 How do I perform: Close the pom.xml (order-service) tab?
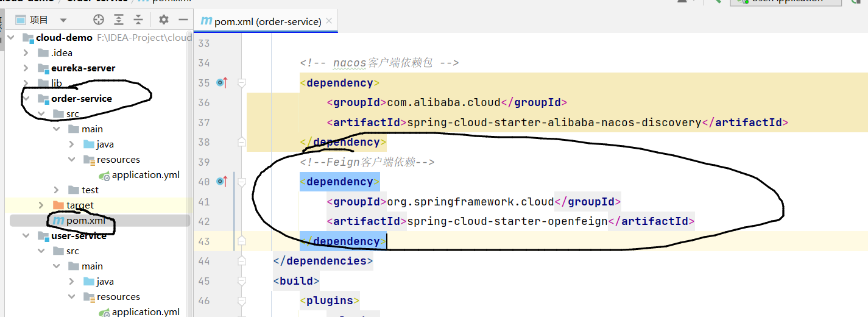(328, 21)
